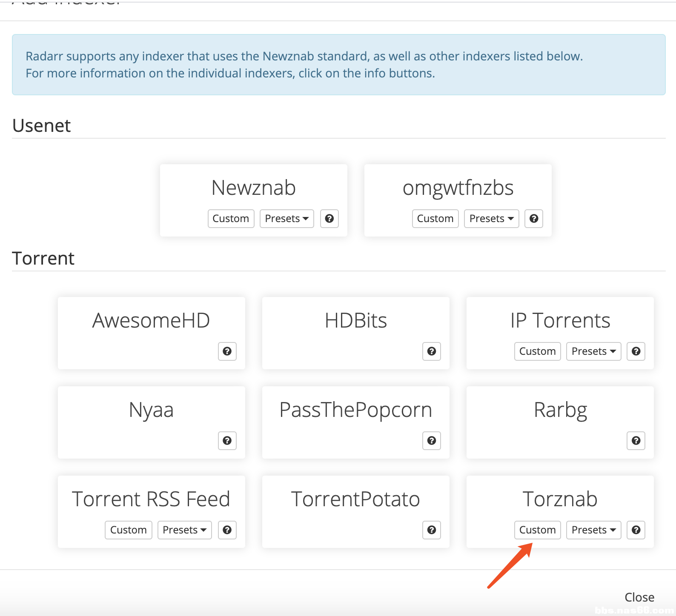Open Newznab info help icon
676x616 pixels.
pyautogui.click(x=329, y=219)
